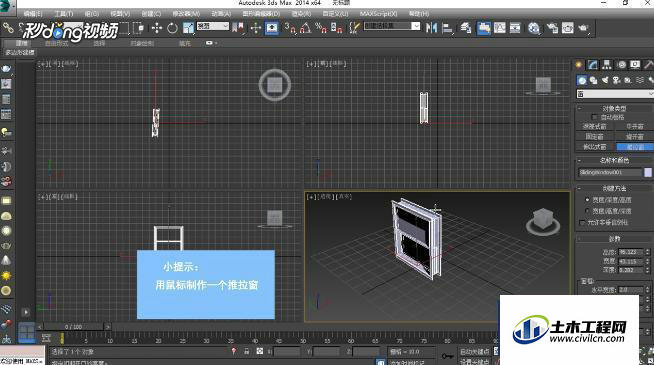The image size is (654, 365).
Task: Click the Select and Manipulate icon
Action: point(256,28)
